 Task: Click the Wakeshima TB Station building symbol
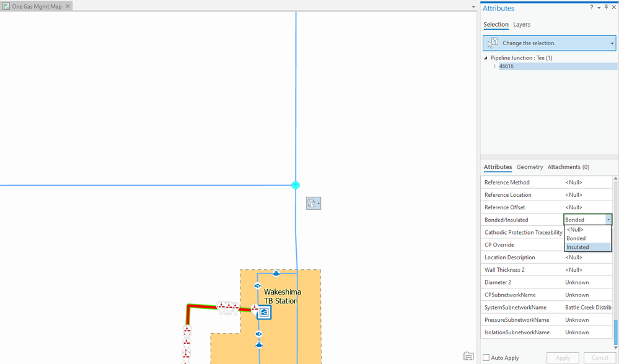coord(264,313)
